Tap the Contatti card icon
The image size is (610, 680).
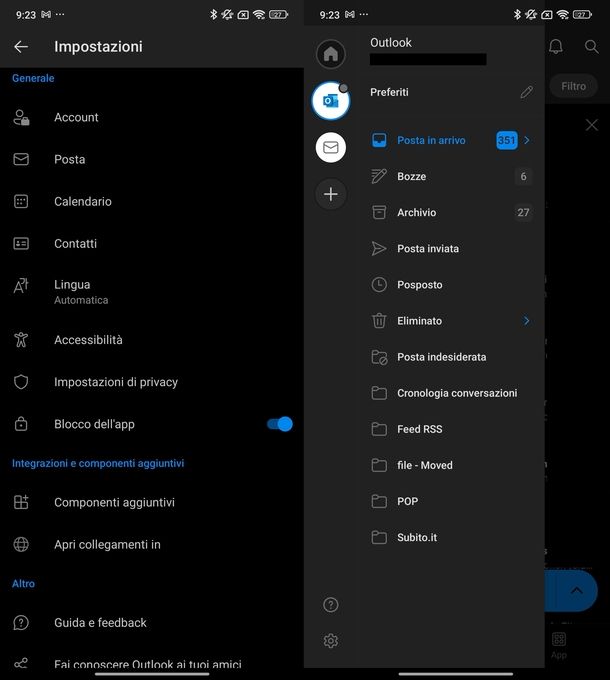pos(21,244)
